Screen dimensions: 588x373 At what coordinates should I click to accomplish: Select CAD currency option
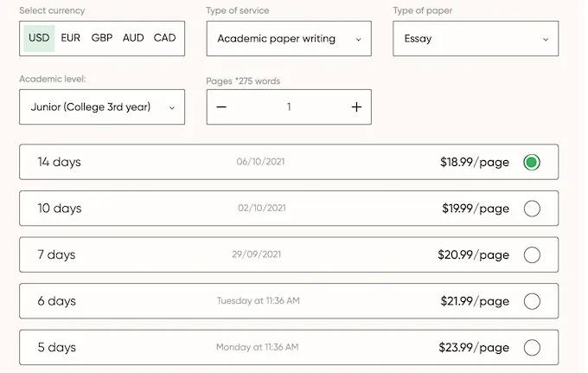click(164, 38)
